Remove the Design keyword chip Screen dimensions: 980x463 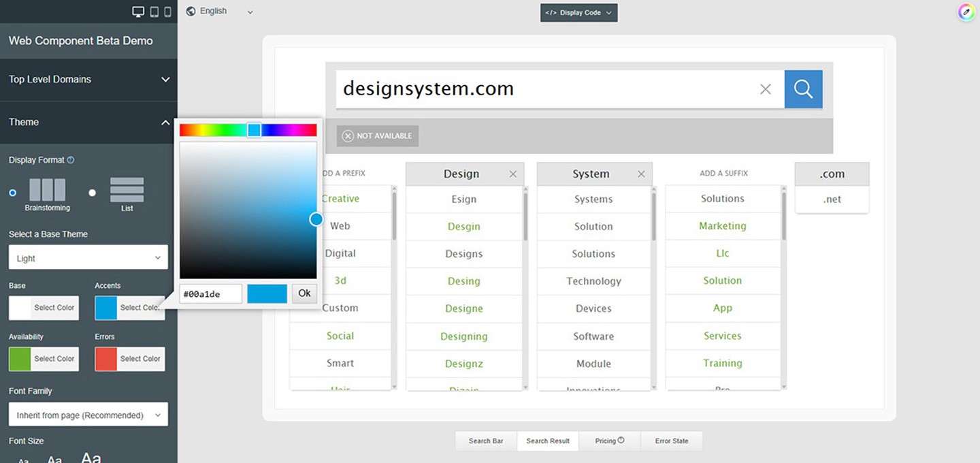tap(512, 174)
